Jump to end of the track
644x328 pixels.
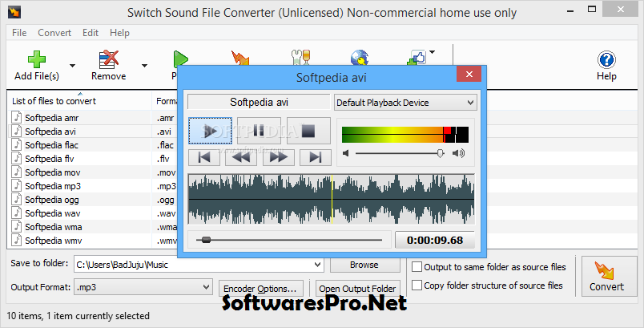[x=316, y=157]
